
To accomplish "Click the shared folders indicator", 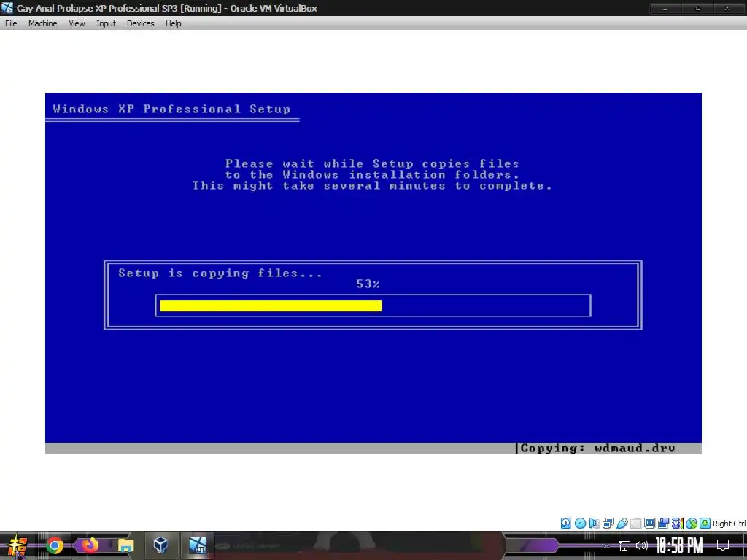I will (x=635, y=524).
